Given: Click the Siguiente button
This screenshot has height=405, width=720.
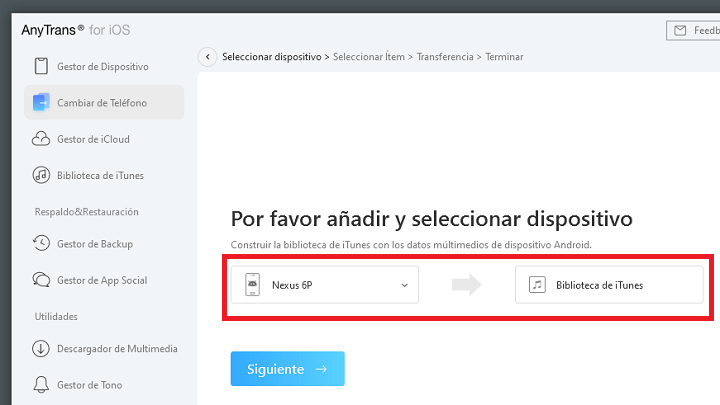Looking at the screenshot, I should pyautogui.click(x=287, y=369).
